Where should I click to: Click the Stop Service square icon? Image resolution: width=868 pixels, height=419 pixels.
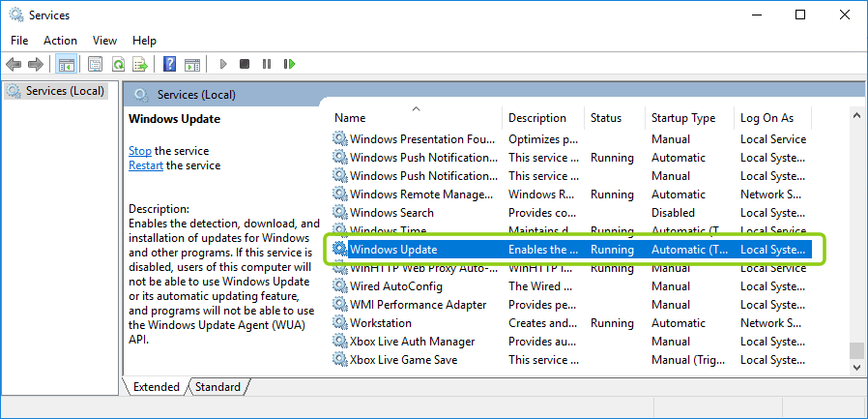[245, 65]
